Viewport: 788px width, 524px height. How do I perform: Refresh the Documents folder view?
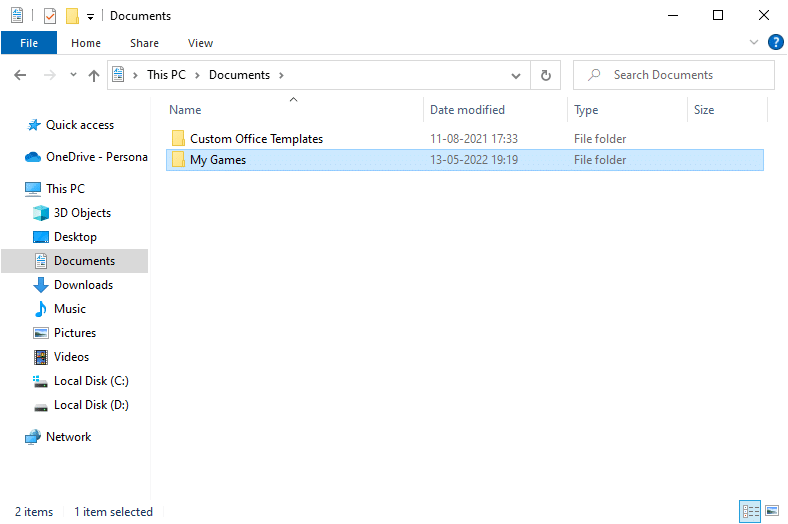(545, 75)
